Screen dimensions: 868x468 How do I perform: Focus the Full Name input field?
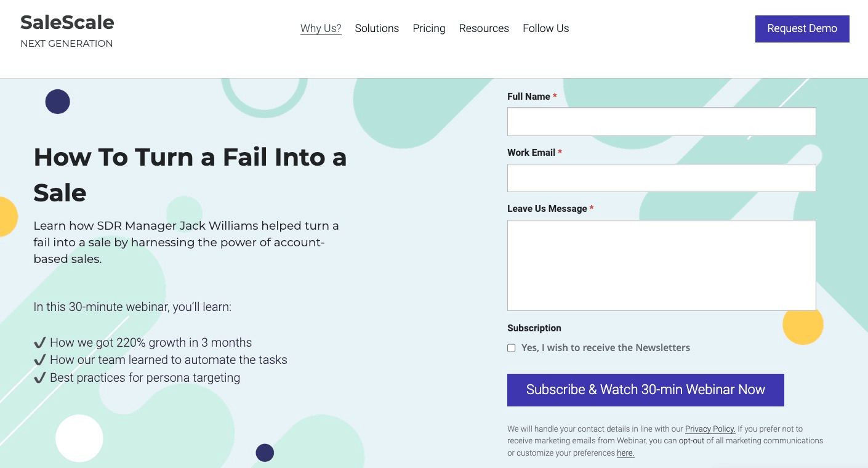coord(661,122)
